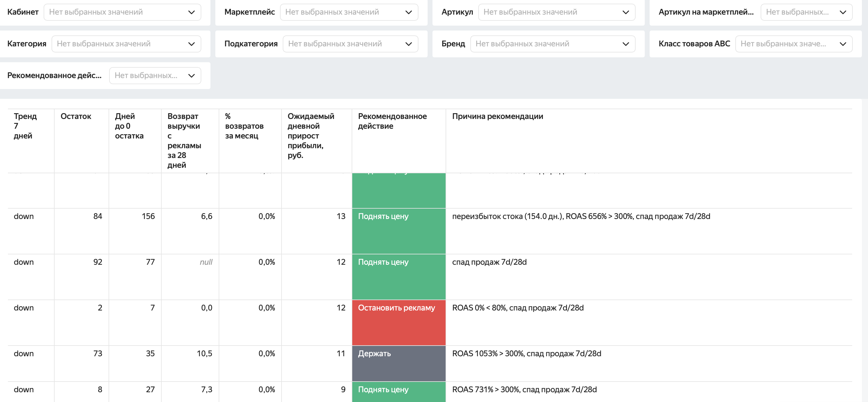Click the expected profit growth value 9
This screenshot has height=402, width=868.
[x=343, y=390]
